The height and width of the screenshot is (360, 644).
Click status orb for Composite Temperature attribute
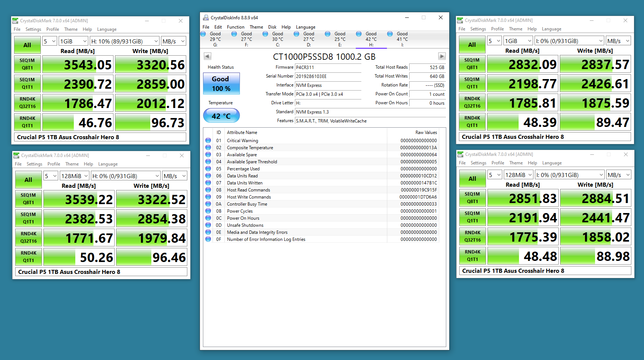(208, 147)
